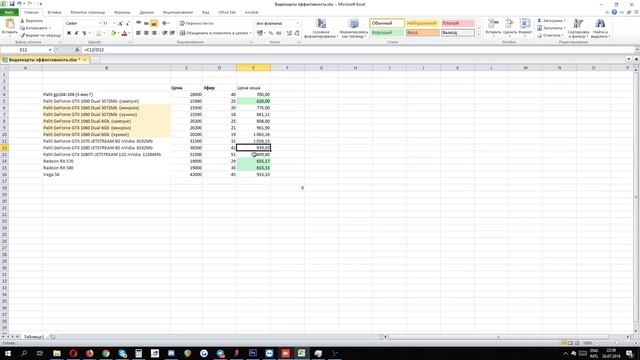Click the Microsoft Excel help question mark

[x=614, y=12]
